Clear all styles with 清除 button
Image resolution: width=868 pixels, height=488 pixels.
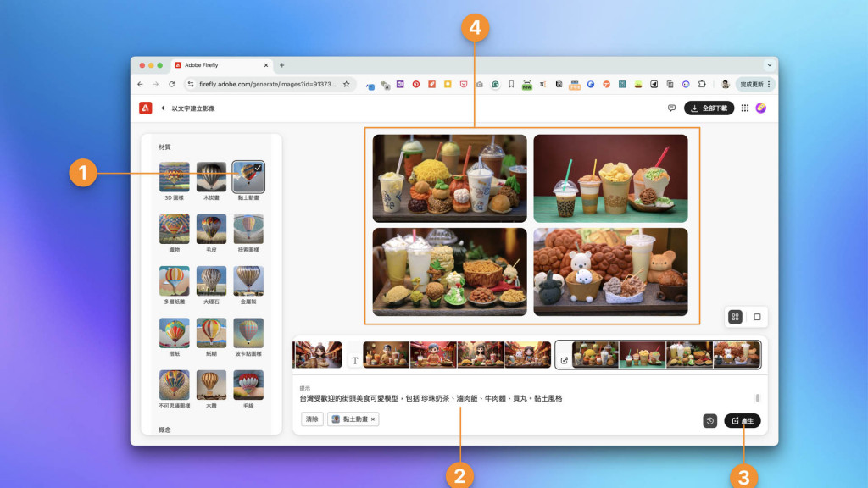click(x=312, y=419)
